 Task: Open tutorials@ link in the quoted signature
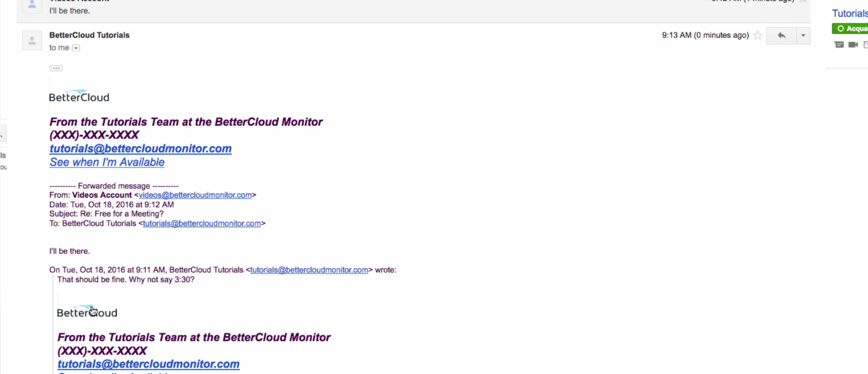[x=148, y=364]
